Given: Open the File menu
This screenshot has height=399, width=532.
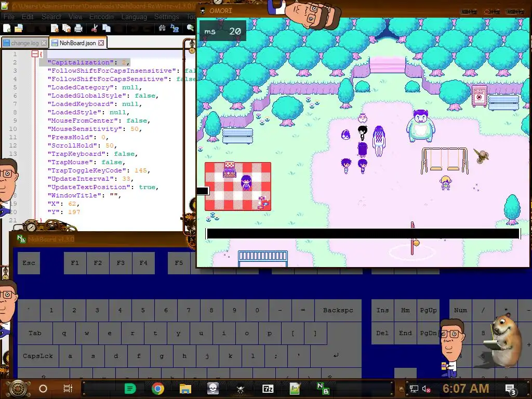Looking at the screenshot, I should pyautogui.click(x=9, y=17).
